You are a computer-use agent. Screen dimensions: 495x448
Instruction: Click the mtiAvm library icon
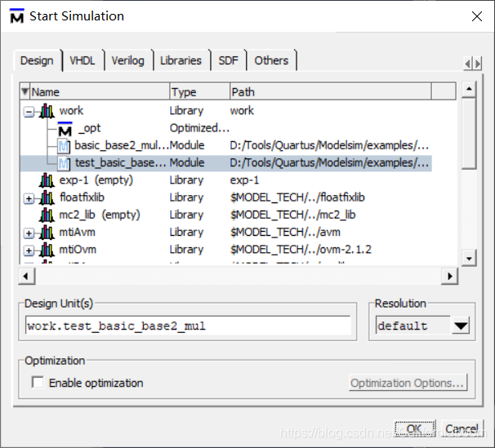pyautogui.click(x=47, y=233)
